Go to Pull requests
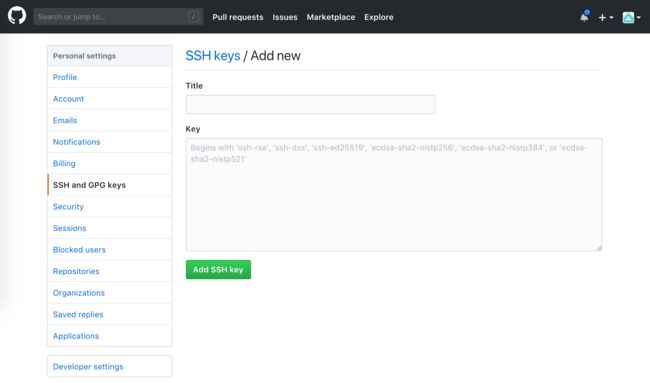This screenshot has height=383, width=650. (x=238, y=17)
